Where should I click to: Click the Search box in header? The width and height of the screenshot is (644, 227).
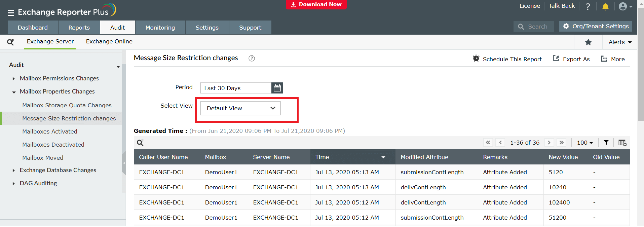tap(534, 27)
